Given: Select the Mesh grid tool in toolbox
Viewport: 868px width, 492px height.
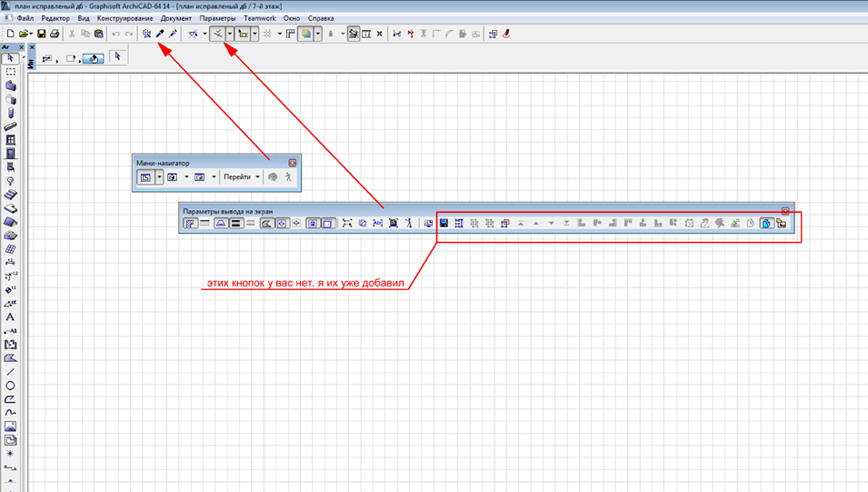Looking at the screenshot, I should (10, 248).
